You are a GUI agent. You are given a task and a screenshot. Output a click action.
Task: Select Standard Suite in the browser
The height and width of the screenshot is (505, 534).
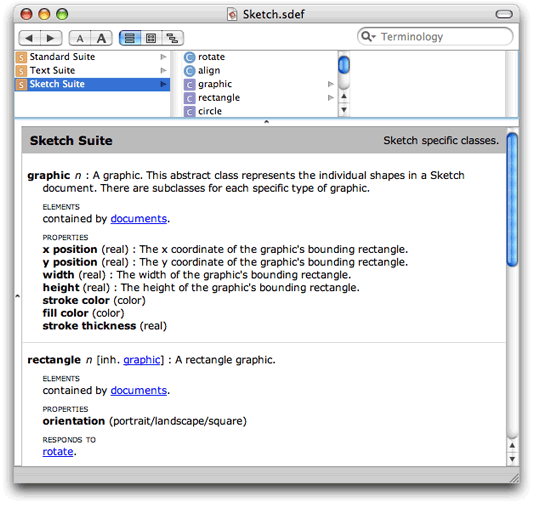(92, 57)
